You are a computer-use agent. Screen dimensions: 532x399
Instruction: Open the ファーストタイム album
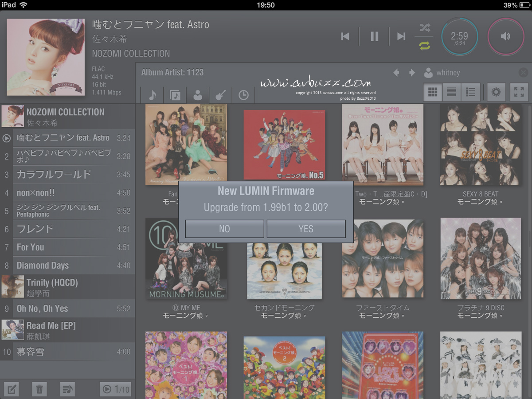tap(383, 258)
